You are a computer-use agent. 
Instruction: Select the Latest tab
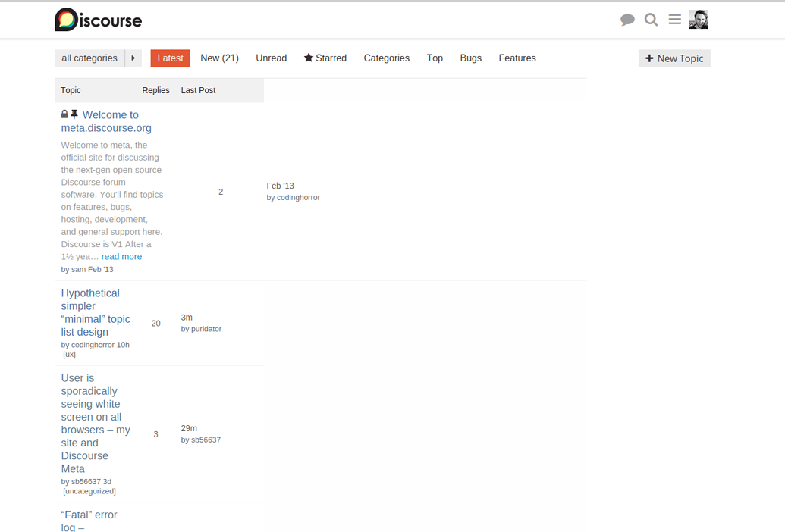coord(170,58)
